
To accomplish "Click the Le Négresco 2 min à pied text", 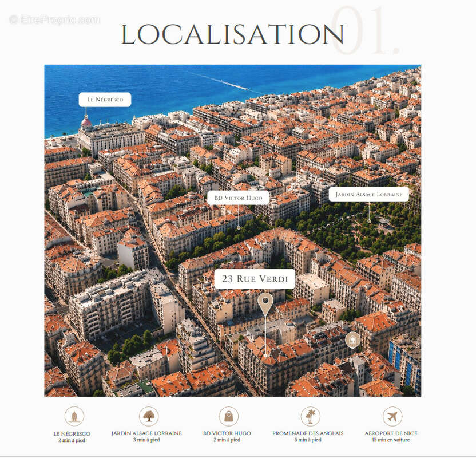I will 72,437.
